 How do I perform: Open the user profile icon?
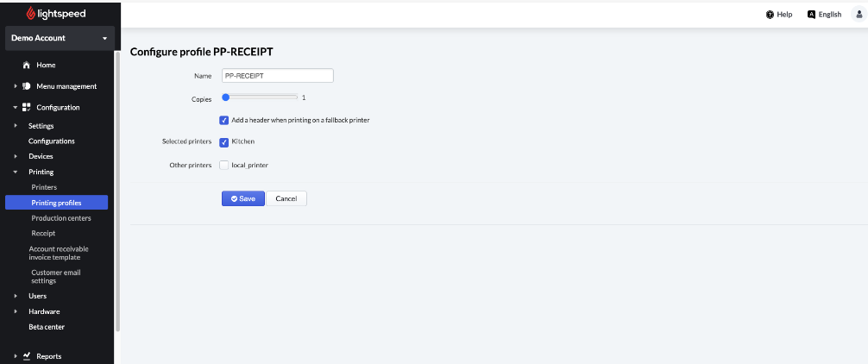pos(858,15)
